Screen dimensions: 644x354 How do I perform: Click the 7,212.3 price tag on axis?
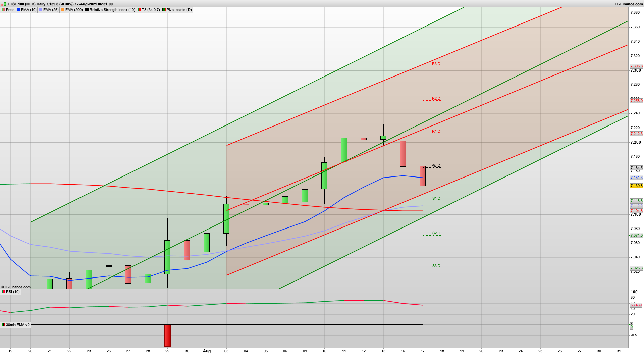636,134
